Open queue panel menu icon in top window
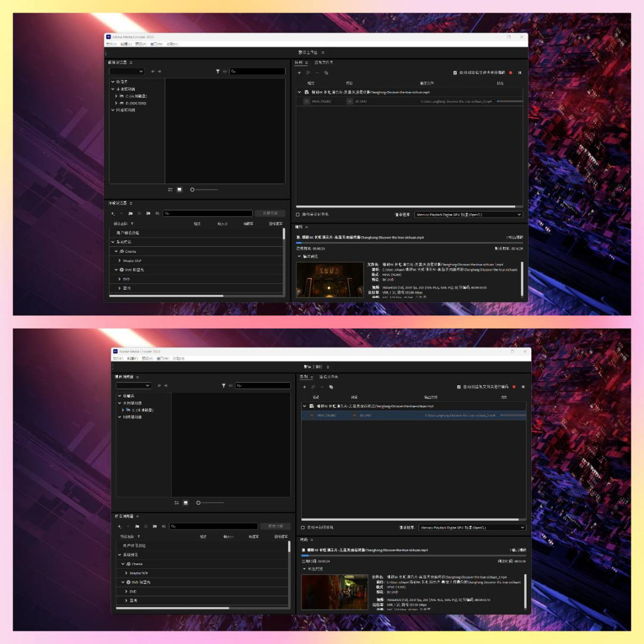The height and width of the screenshot is (644, 644). tap(306, 63)
